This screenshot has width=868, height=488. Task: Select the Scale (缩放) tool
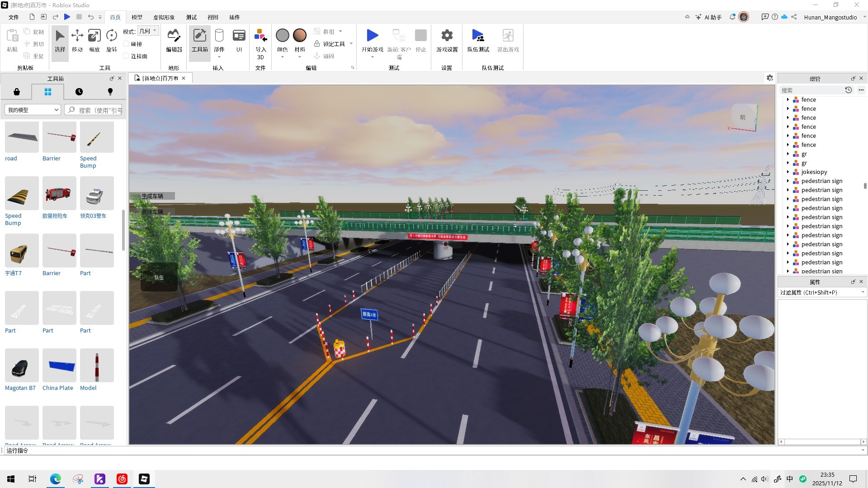tap(94, 40)
